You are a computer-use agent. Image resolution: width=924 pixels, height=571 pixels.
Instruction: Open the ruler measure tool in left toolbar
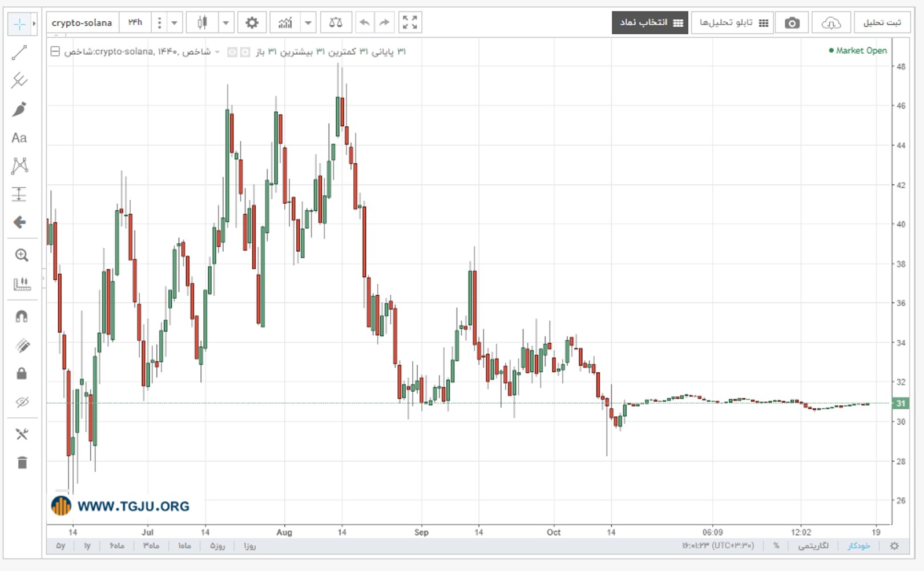(x=22, y=283)
